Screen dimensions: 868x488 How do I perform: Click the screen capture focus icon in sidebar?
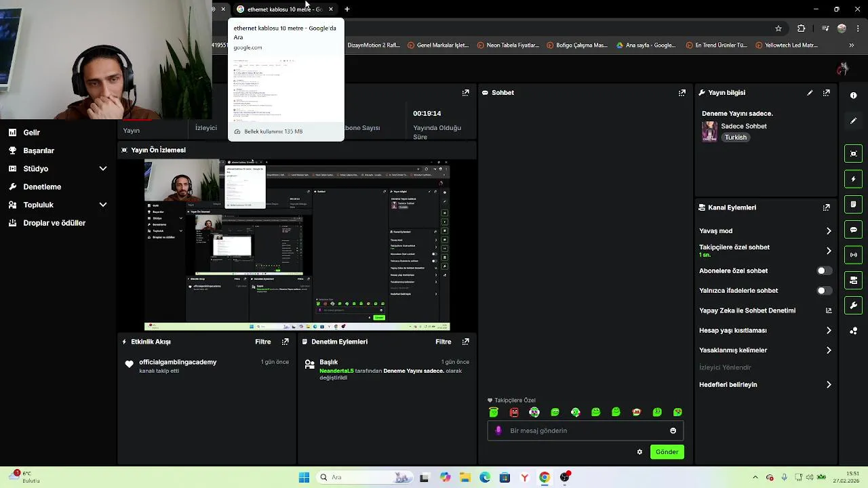pyautogui.click(x=853, y=154)
